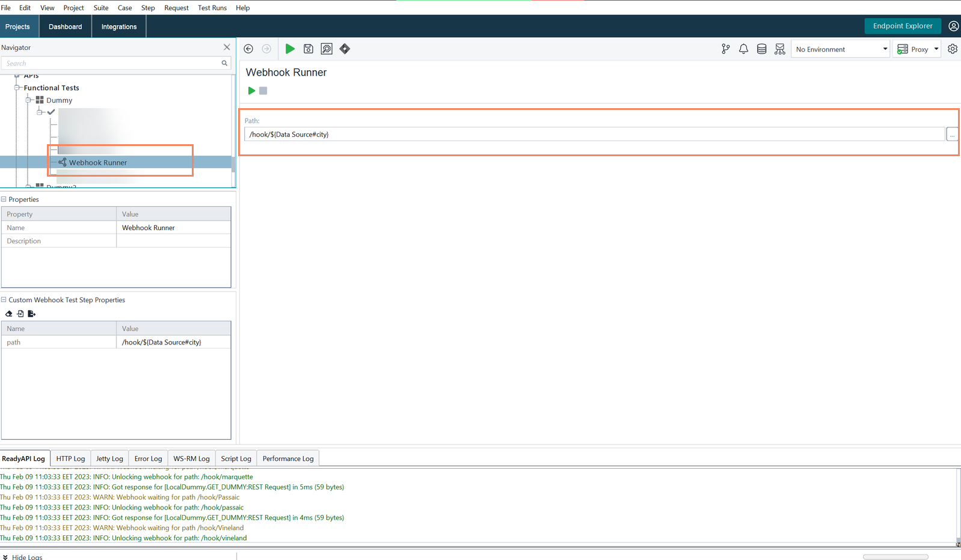Click the Proxy server status icon
Screen dimensions: 961x560
(x=903, y=49)
